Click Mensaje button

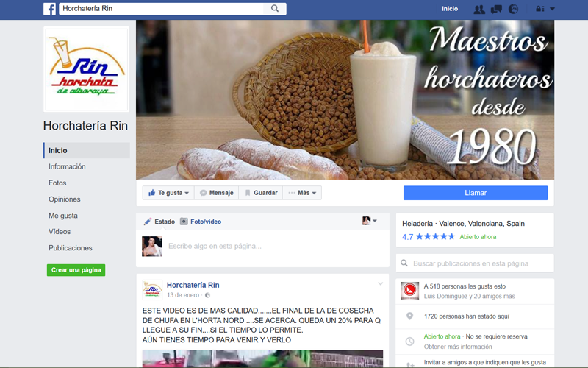click(x=216, y=193)
